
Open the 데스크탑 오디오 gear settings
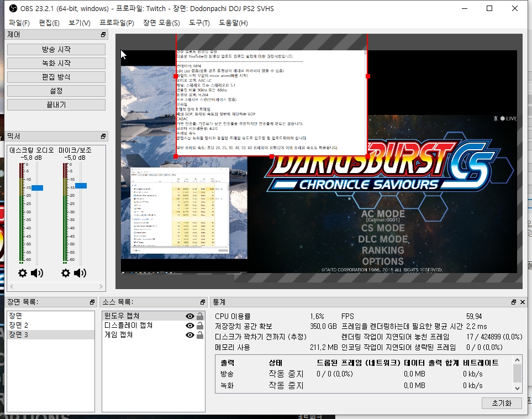23,273
